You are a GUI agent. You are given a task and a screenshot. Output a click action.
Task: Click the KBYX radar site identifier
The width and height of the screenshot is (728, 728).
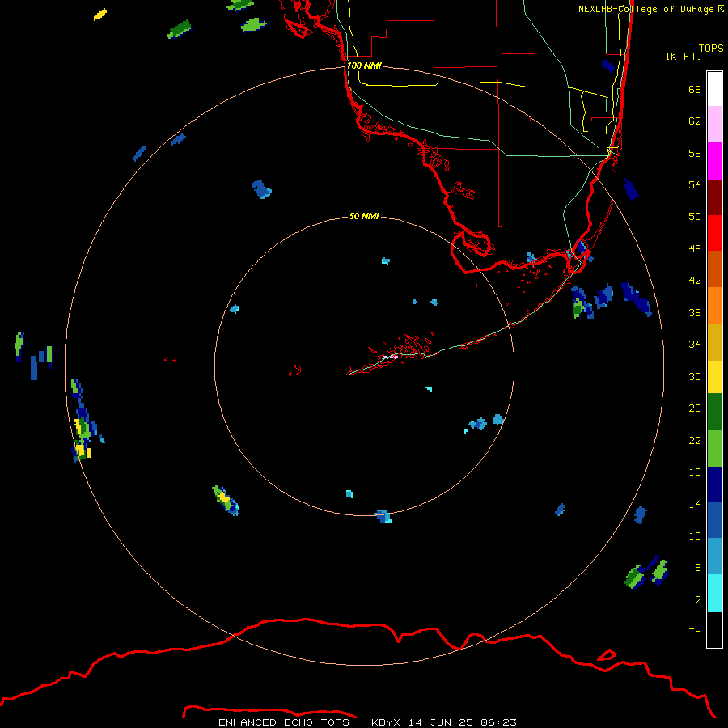pyautogui.click(x=385, y=722)
